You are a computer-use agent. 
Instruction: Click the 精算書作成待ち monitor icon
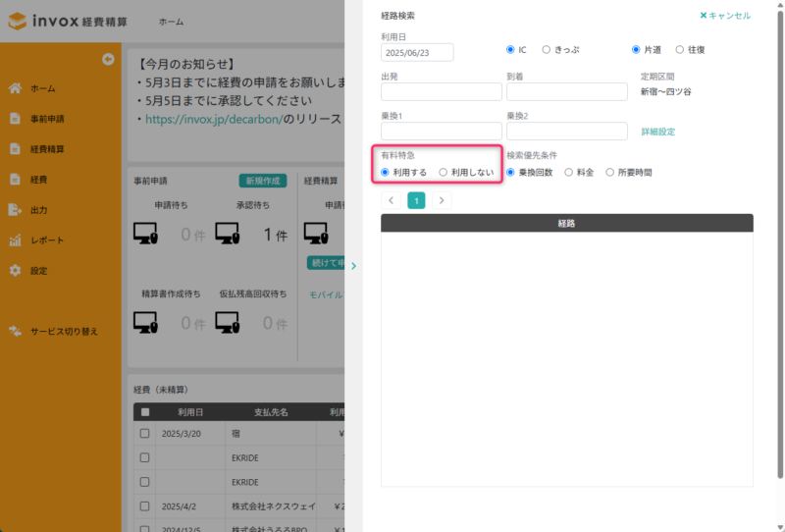tap(145, 322)
